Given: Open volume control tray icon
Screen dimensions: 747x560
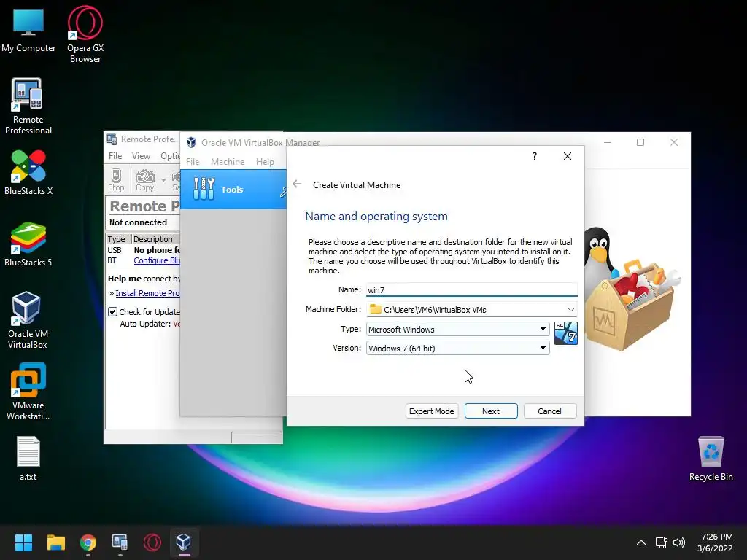Looking at the screenshot, I should click(679, 542).
